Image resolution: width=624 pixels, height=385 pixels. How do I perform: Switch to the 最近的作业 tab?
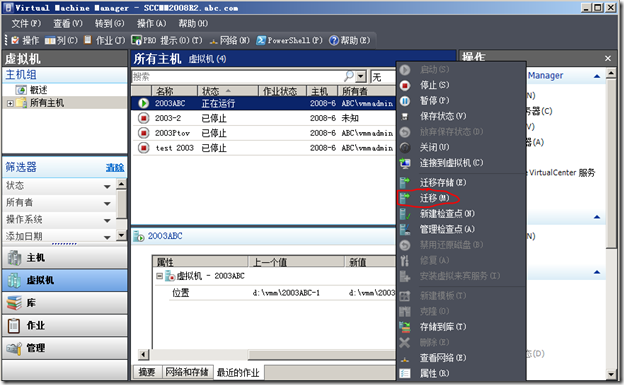(238, 373)
